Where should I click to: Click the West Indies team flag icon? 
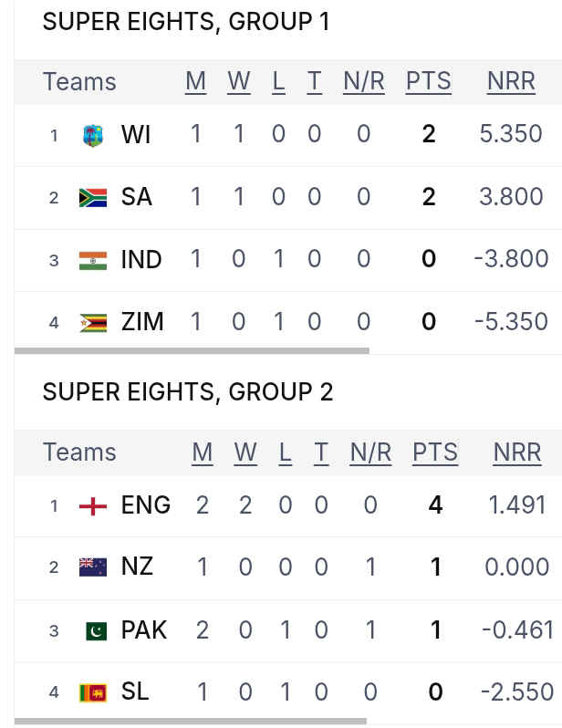coord(93,135)
